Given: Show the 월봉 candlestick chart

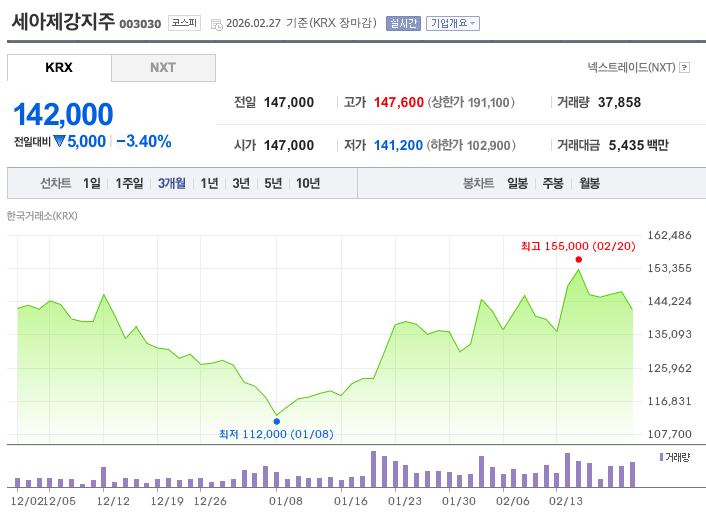Looking at the screenshot, I should 589,183.
